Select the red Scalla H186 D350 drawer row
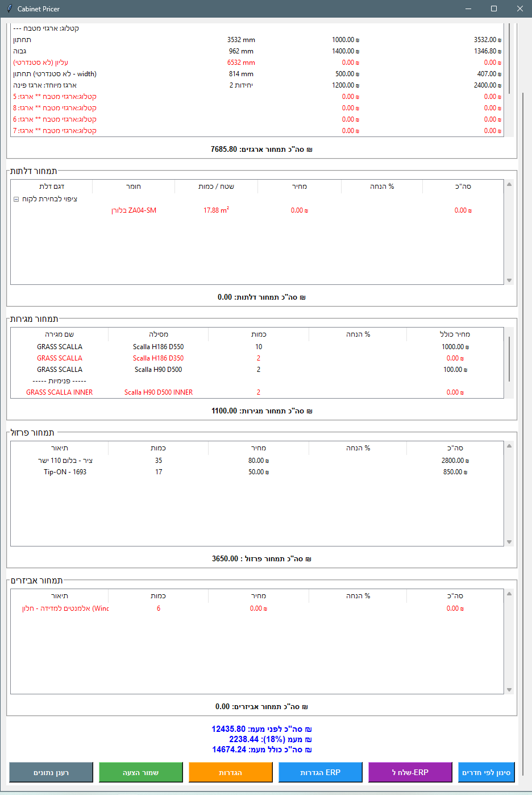The width and height of the screenshot is (532, 795). tap(257, 358)
